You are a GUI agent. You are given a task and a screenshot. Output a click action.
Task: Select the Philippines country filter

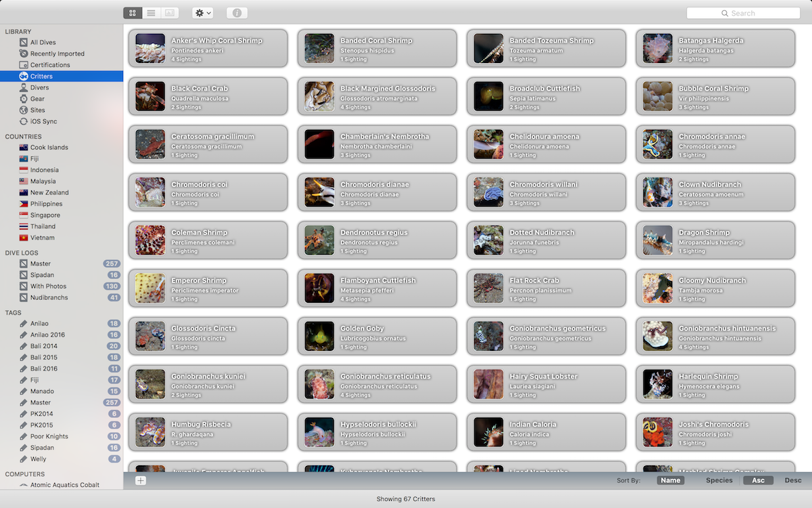click(x=46, y=204)
